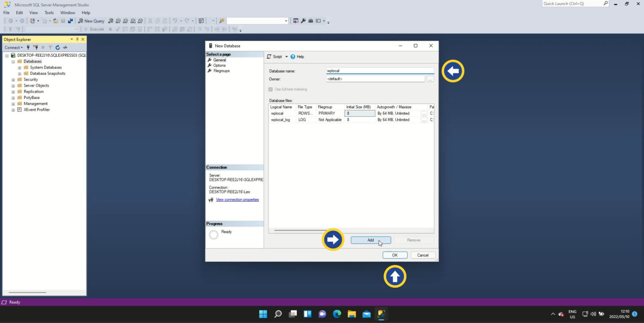Click the Add button for database files
The width and height of the screenshot is (644, 323).
pyautogui.click(x=371, y=240)
